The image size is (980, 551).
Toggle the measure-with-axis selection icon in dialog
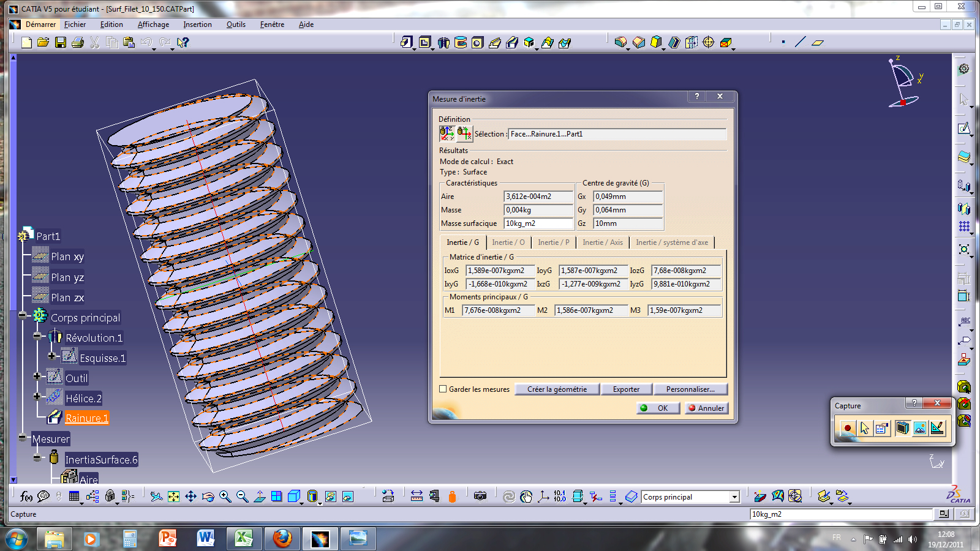coord(464,133)
